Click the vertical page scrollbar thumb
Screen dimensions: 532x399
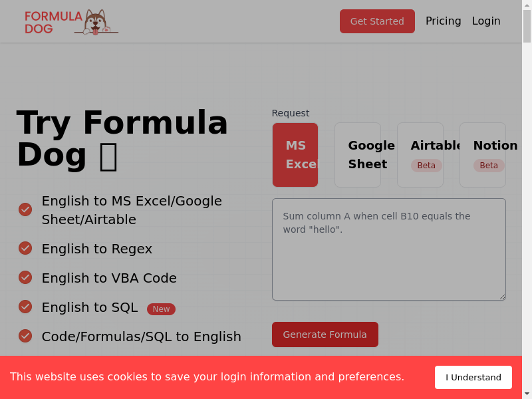pos(527,26)
